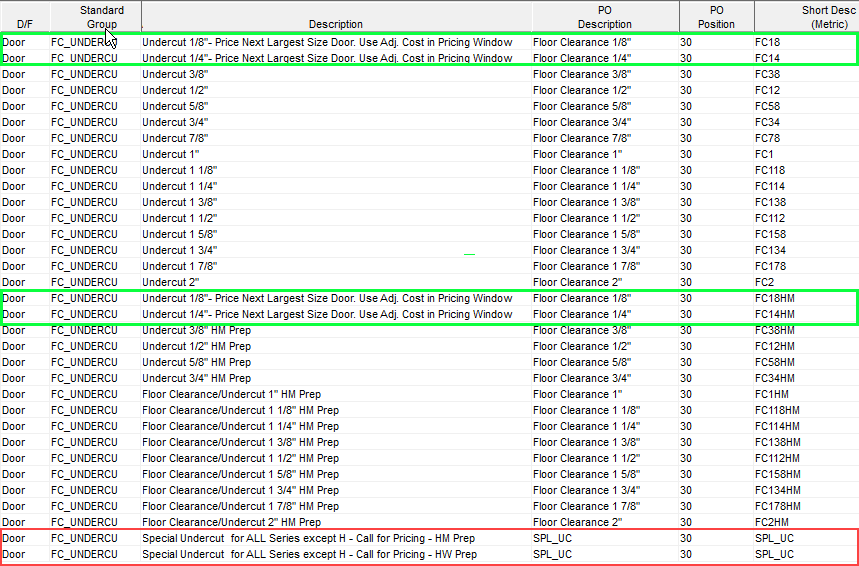Select the FC18HM short description cell
Screen dimensions: 859x566
point(805,298)
